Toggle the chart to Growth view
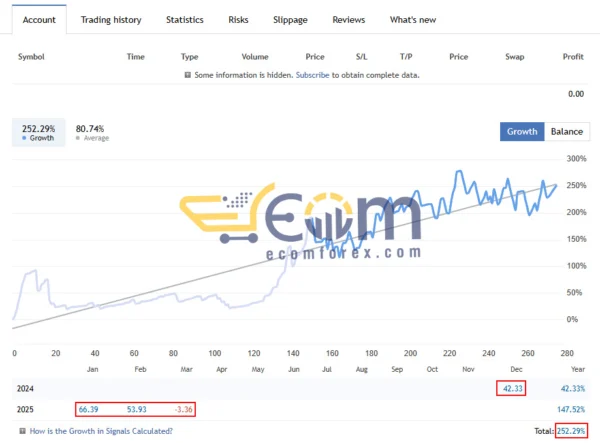This screenshot has width=600, height=443. (522, 131)
